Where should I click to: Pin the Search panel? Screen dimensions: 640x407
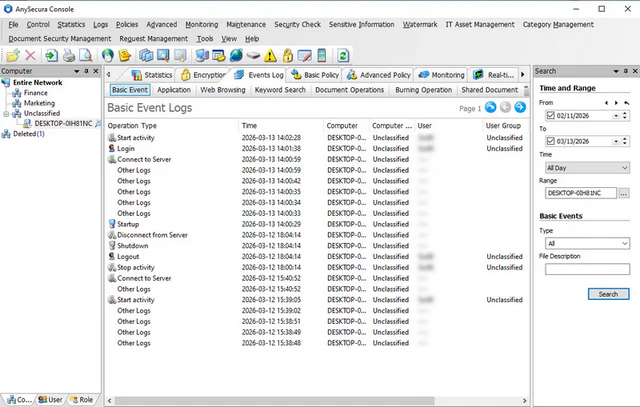(x=626, y=71)
